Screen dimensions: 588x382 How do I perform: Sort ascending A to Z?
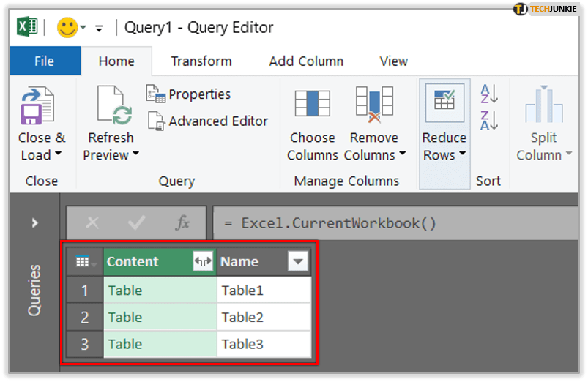(x=488, y=94)
